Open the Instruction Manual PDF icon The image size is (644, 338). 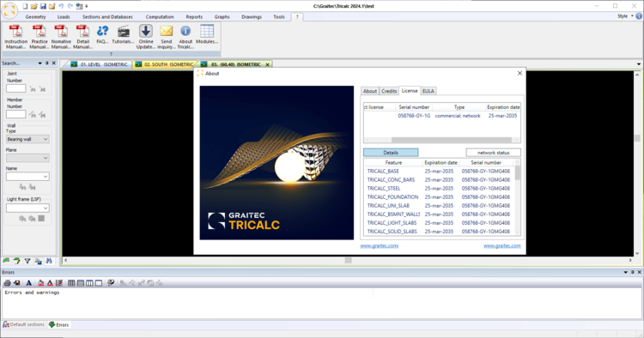pyautogui.click(x=15, y=31)
